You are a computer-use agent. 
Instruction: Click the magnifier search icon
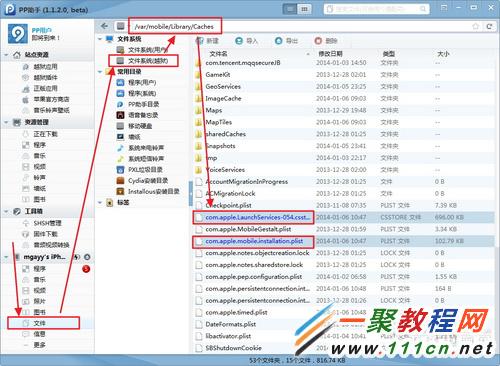423,9
